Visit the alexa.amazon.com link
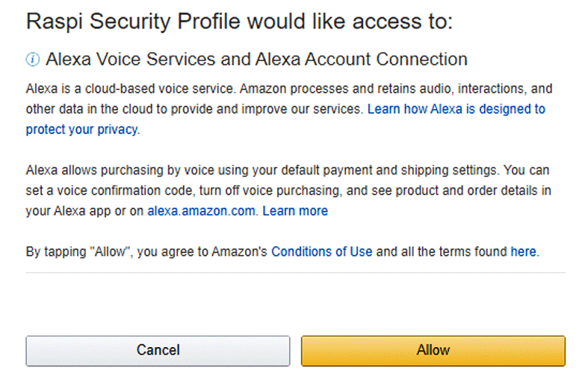The width and height of the screenshot is (588, 377). pyautogui.click(x=202, y=211)
